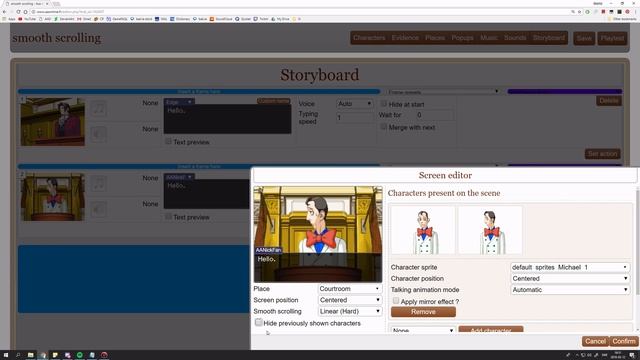This screenshot has width=640, height=360.
Task: Open the Place dropdown (Courtroom)
Action: click(x=350, y=289)
